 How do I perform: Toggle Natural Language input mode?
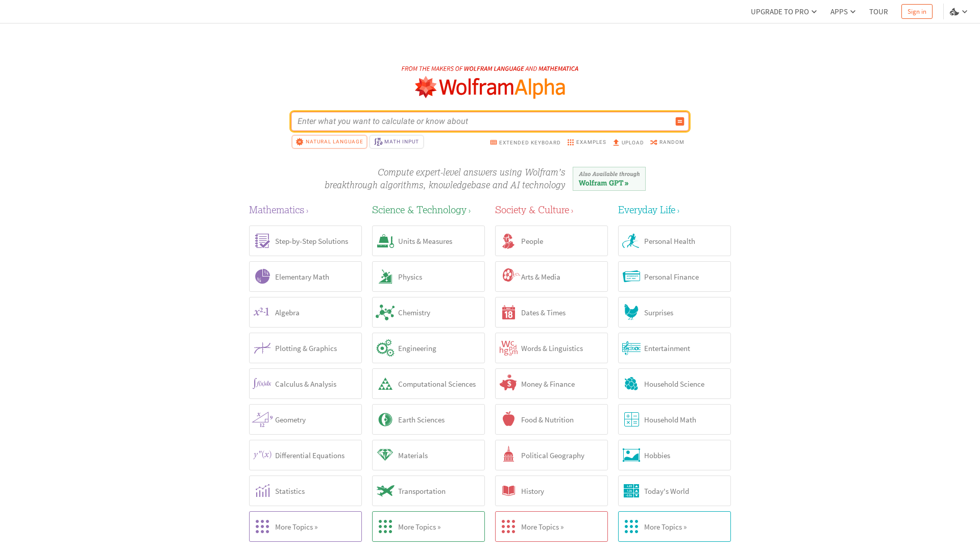coord(329,141)
